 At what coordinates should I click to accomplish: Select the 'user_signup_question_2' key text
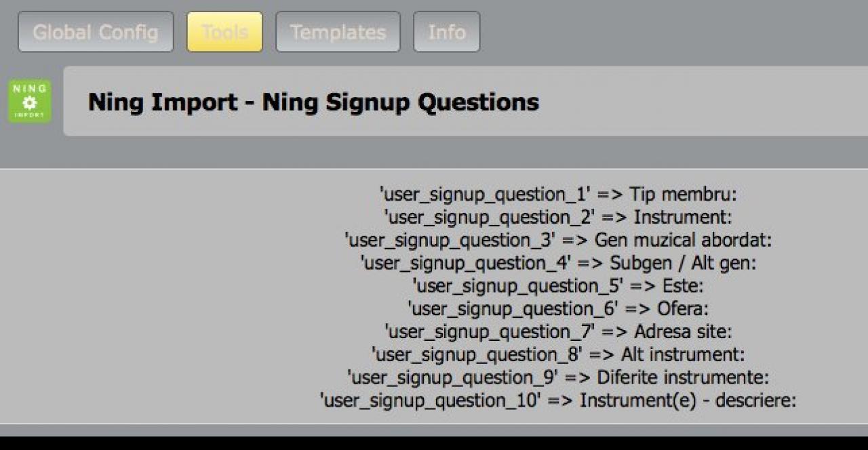coord(490,218)
